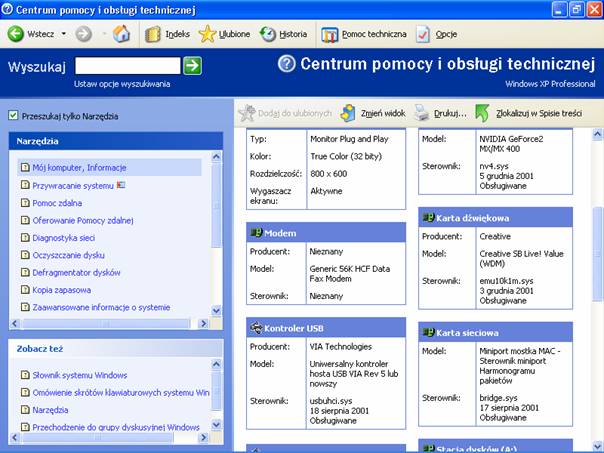Viewport: 604px width, 453px height.
Task: Click the green Wstecz back arrow icon
Action: tap(15, 34)
